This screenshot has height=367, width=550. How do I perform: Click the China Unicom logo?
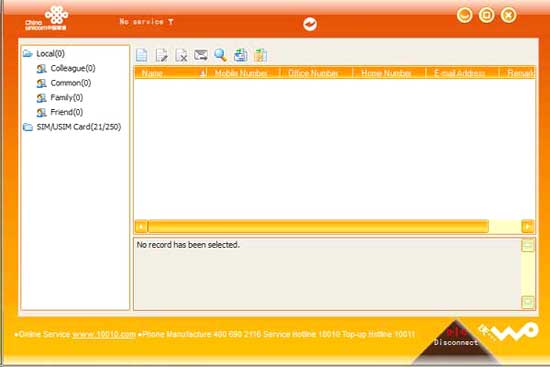pyautogui.click(x=47, y=18)
